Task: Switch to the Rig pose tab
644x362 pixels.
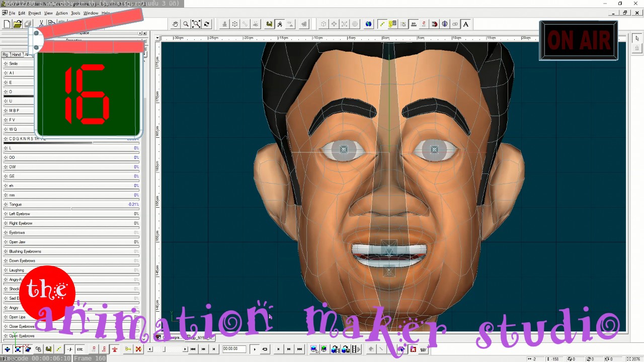Action: [x=6, y=54]
